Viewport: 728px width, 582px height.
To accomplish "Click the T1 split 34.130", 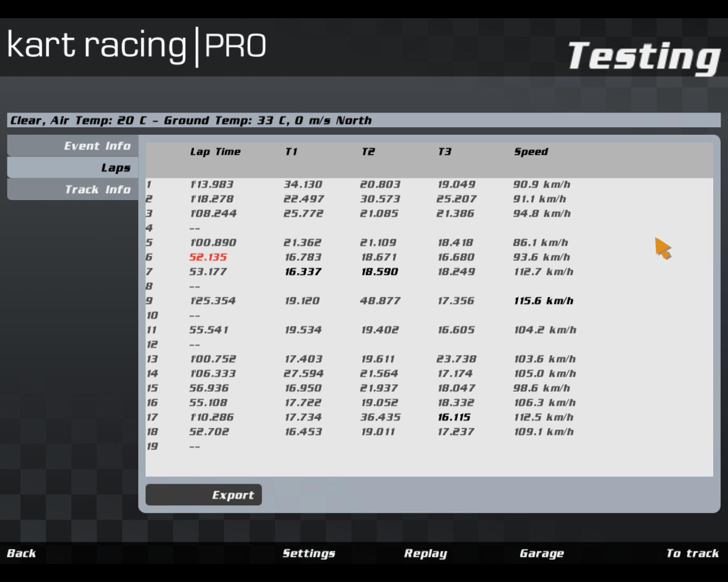I will click(303, 185).
